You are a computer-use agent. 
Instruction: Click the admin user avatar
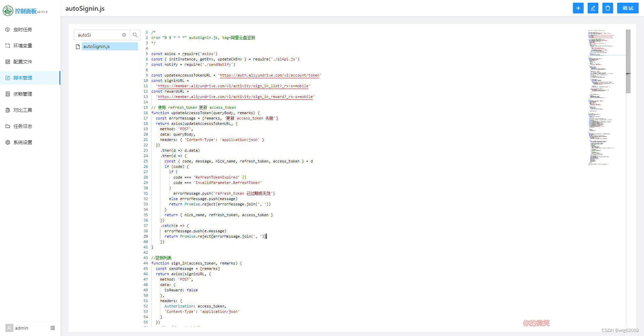coord(9,328)
